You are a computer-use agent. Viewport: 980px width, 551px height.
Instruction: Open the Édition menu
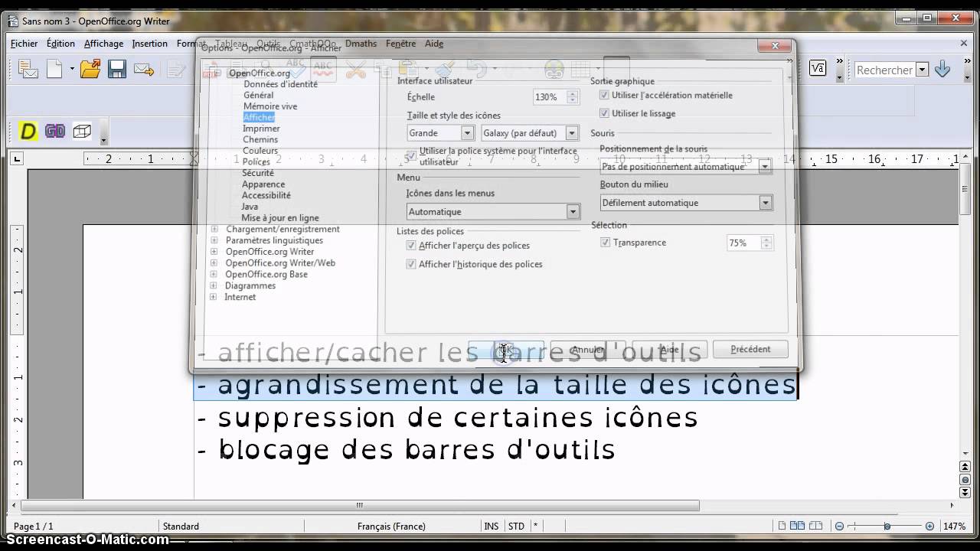(60, 44)
